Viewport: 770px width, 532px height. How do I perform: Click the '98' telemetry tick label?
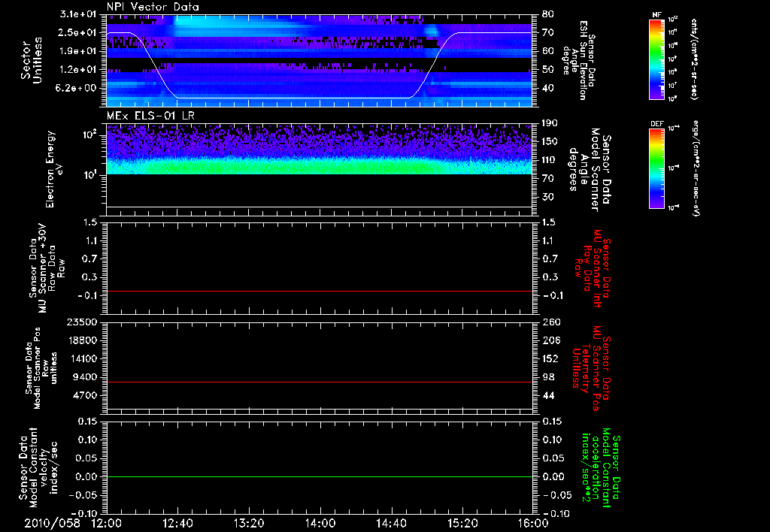click(548, 377)
